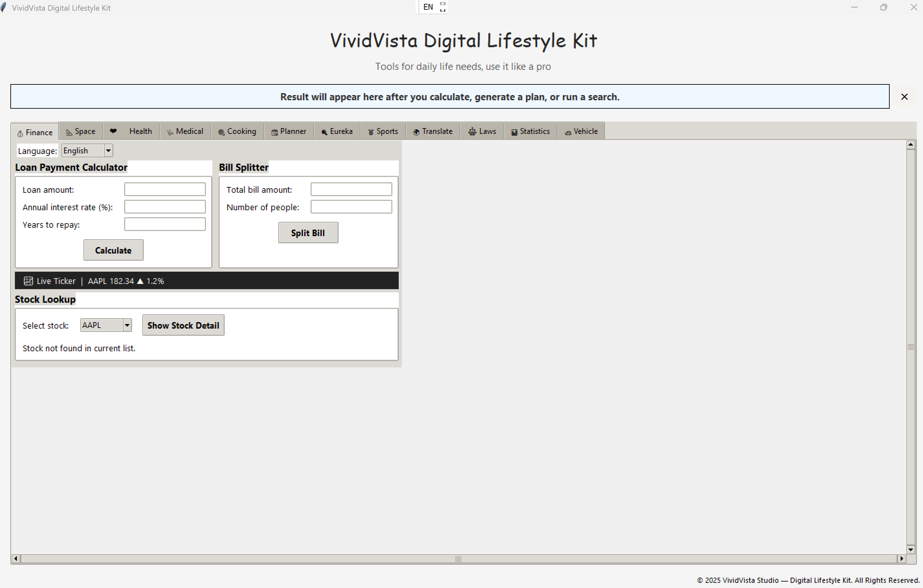Click inside the Loan amount field
The image size is (923, 588).
coord(164,189)
